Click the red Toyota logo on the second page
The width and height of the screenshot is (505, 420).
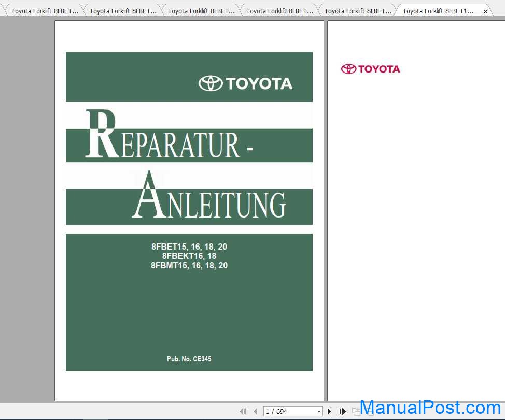(x=370, y=69)
